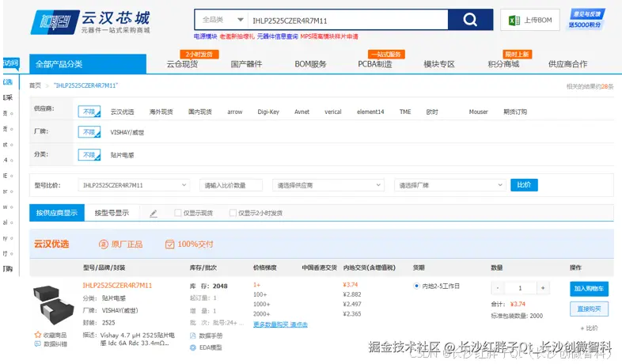Switch to the 按型号显示 tab

[x=112, y=213]
